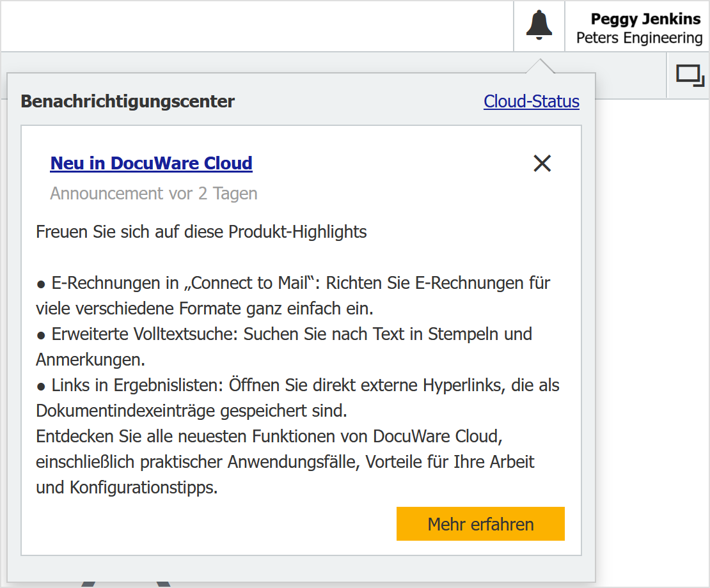Open the Peggy Jenkins user menu

(645, 19)
